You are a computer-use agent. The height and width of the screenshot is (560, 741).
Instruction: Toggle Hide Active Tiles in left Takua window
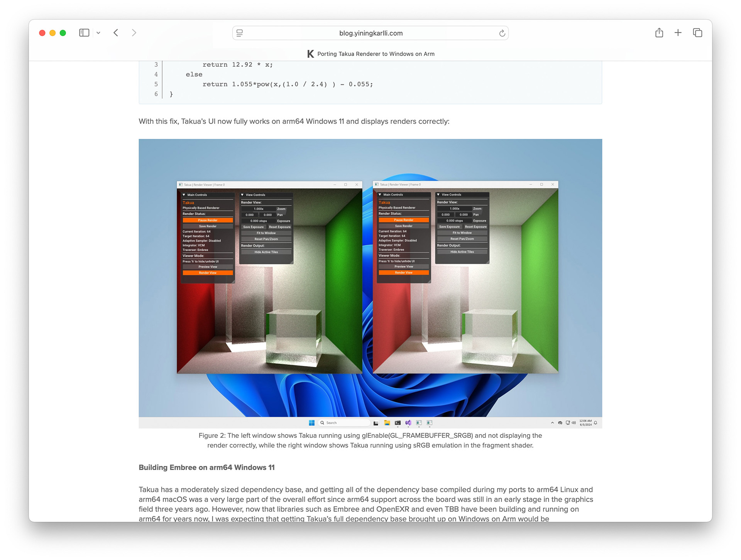266,252
